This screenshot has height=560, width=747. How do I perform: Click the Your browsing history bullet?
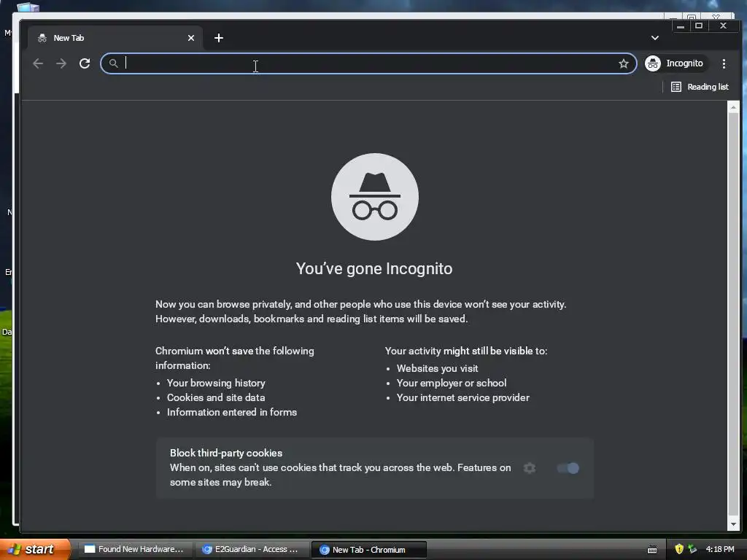coord(216,383)
